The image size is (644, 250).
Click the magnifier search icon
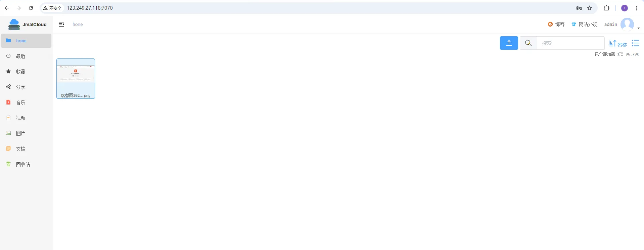(x=528, y=43)
